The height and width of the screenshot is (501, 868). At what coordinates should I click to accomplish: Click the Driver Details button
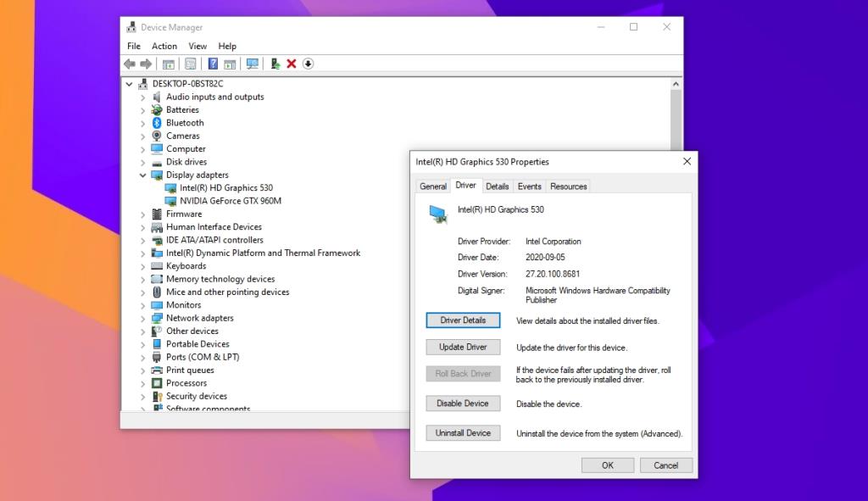tap(463, 320)
